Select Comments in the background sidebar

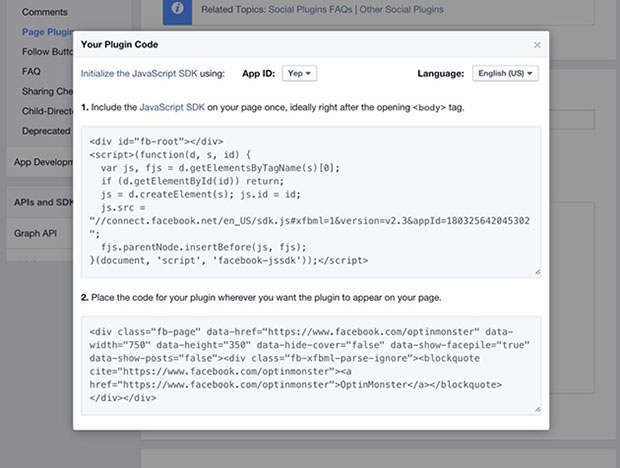click(x=45, y=12)
